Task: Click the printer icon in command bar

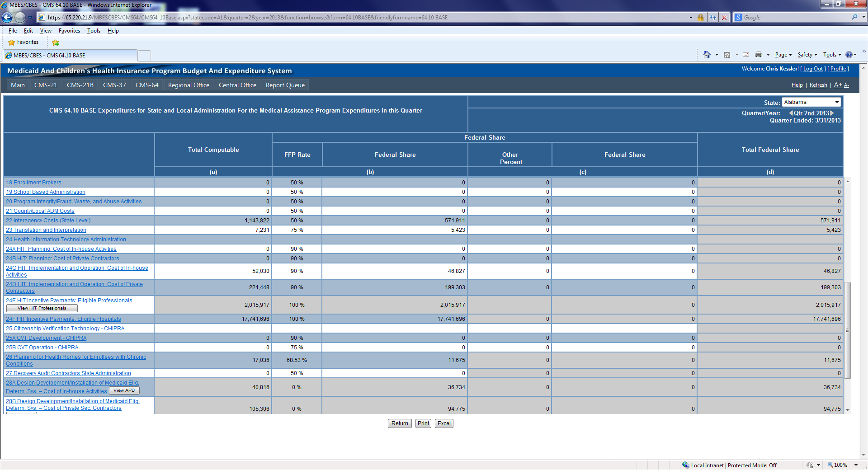Action: 758,55
